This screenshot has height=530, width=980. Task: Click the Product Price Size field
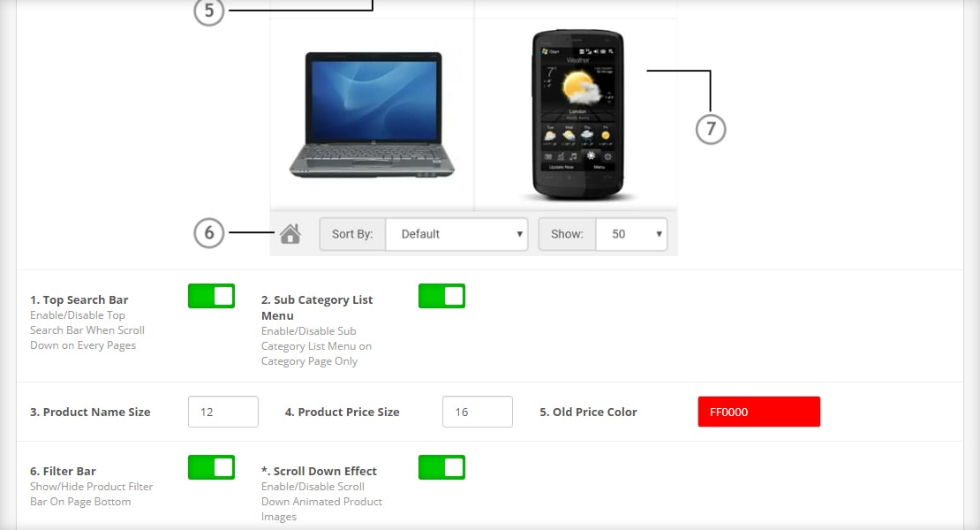pyautogui.click(x=478, y=412)
